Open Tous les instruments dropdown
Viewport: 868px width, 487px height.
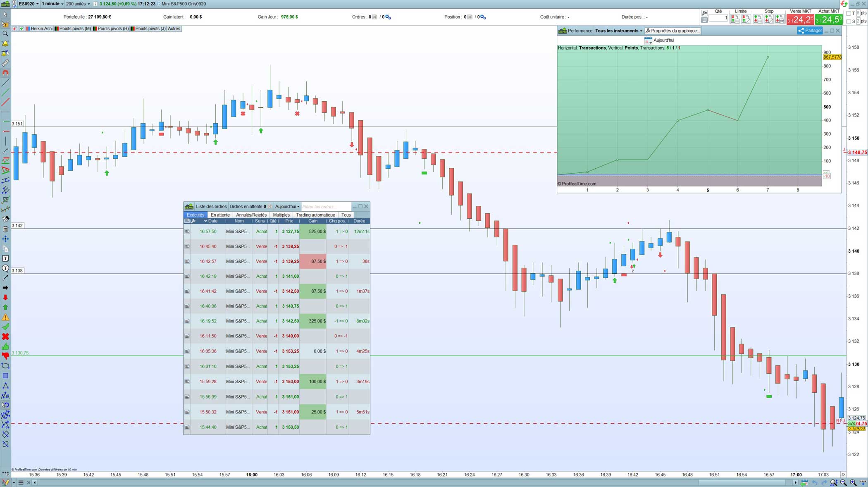(618, 31)
